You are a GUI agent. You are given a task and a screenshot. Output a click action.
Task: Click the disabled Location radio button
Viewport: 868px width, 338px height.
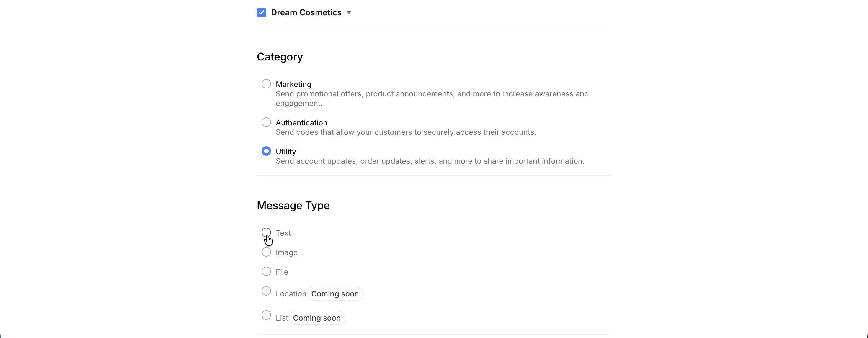(x=266, y=291)
